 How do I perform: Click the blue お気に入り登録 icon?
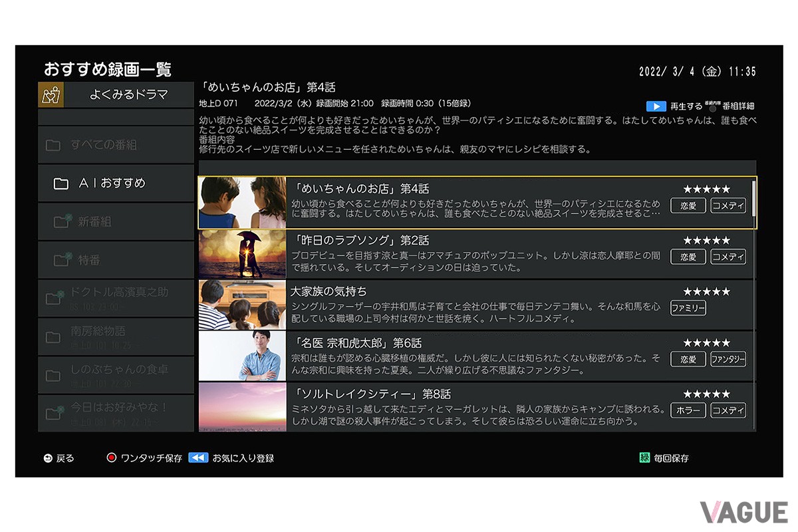pos(199,458)
